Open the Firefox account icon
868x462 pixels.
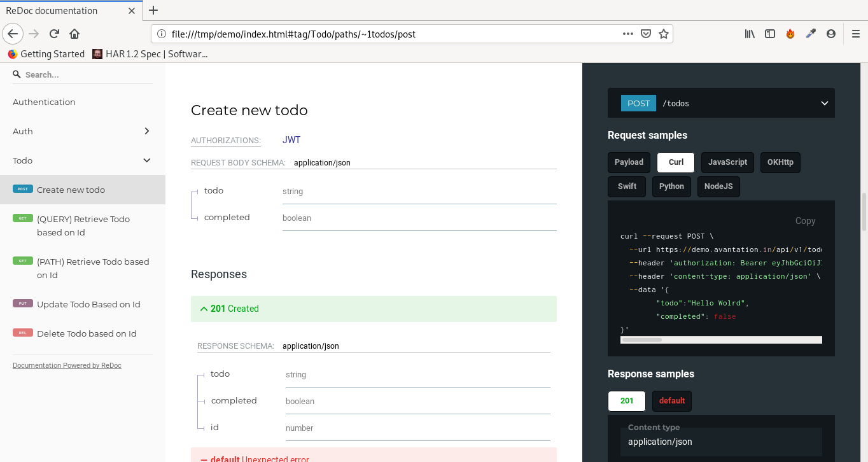(x=831, y=34)
